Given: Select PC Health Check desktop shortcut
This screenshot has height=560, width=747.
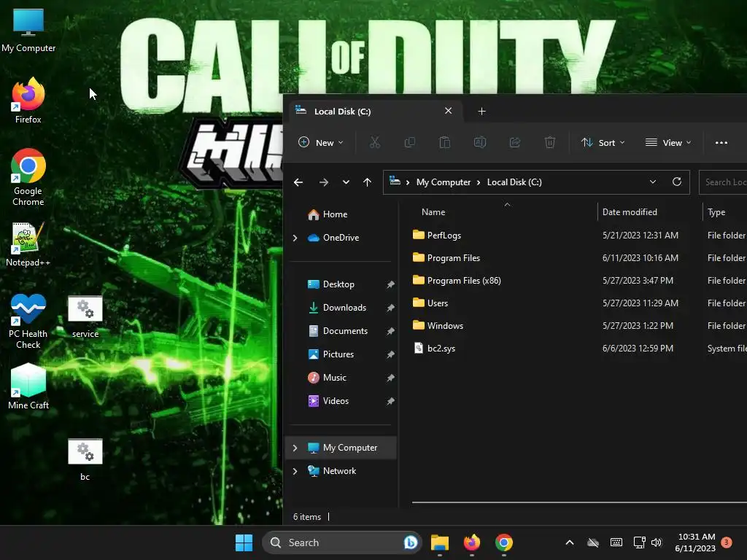Looking at the screenshot, I should click(28, 322).
